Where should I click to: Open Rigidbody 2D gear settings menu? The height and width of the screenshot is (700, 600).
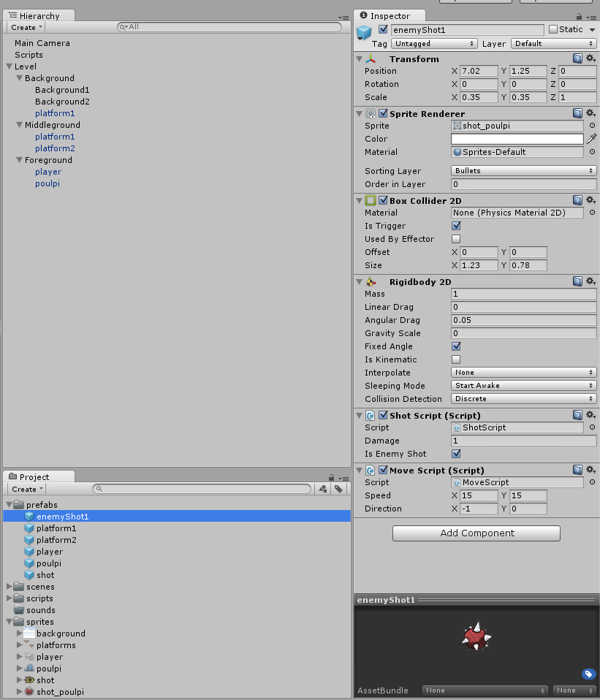pyautogui.click(x=590, y=281)
